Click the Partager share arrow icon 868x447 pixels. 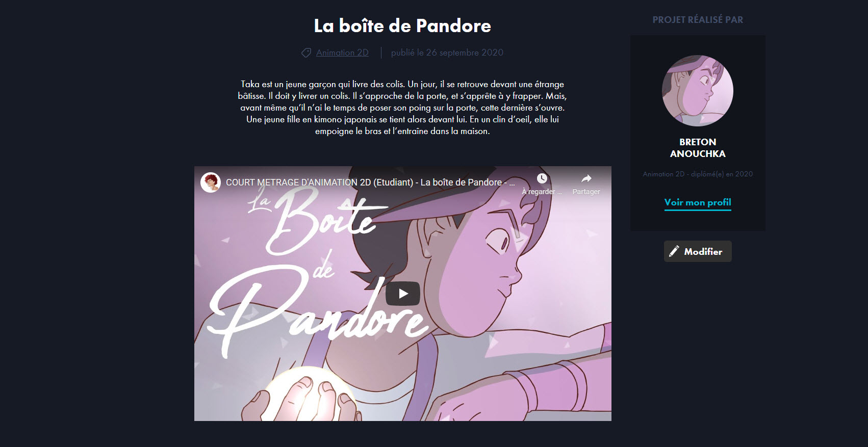coord(586,178)
